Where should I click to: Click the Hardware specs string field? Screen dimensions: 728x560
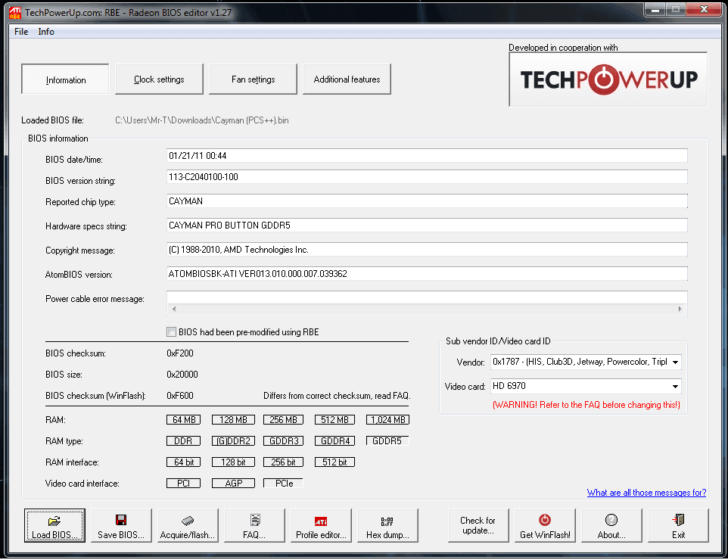427,226
